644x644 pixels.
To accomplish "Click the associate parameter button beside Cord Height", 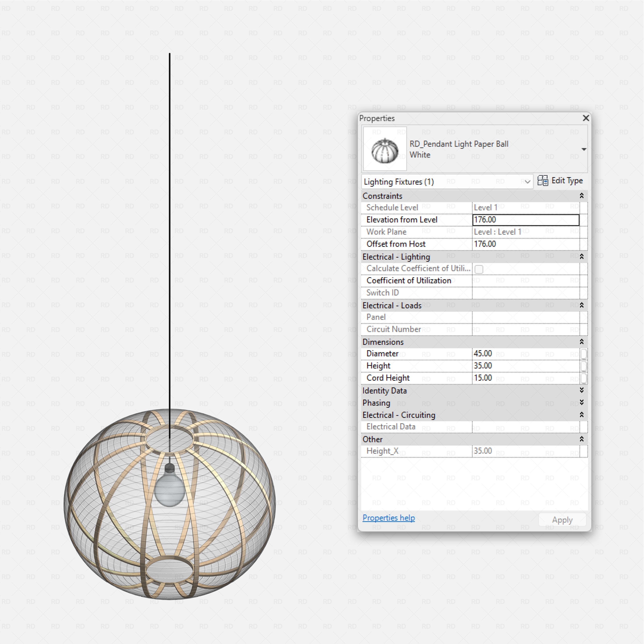I will pos(584,378).
